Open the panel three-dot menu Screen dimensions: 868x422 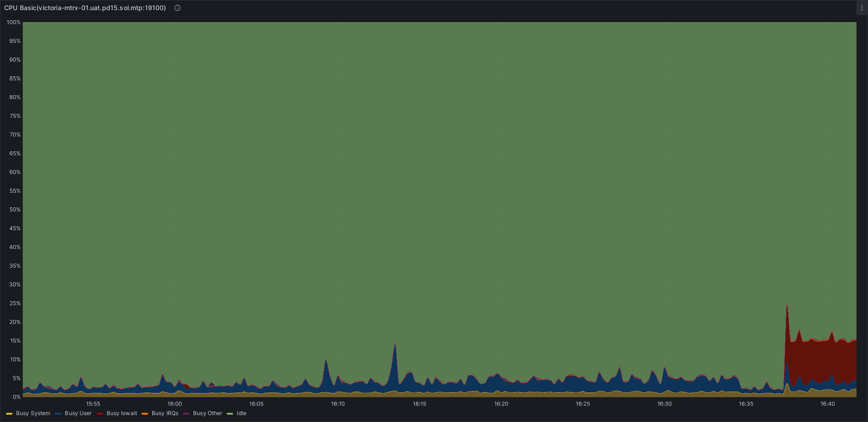pos(862,8)
